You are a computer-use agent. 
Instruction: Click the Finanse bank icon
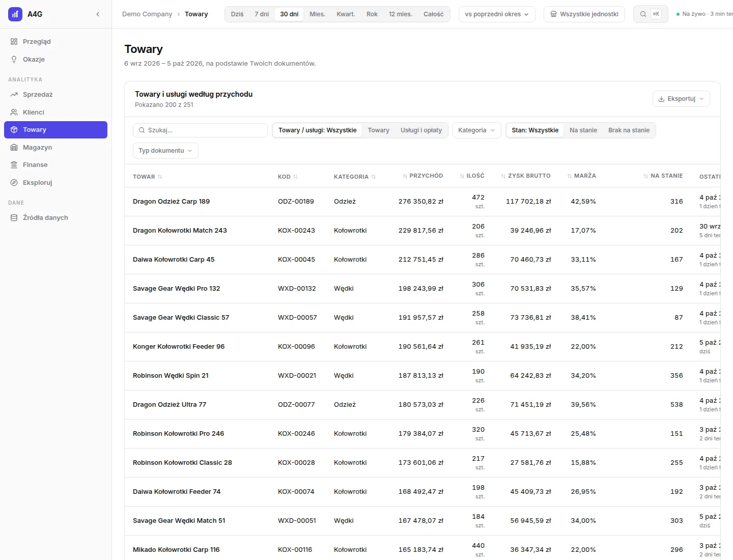pos(14,165)
